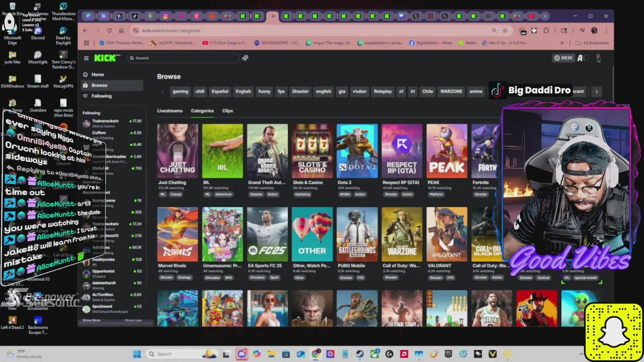
Task: Open the maddycoles channel in the sidebar
Action: click(112, 261)
